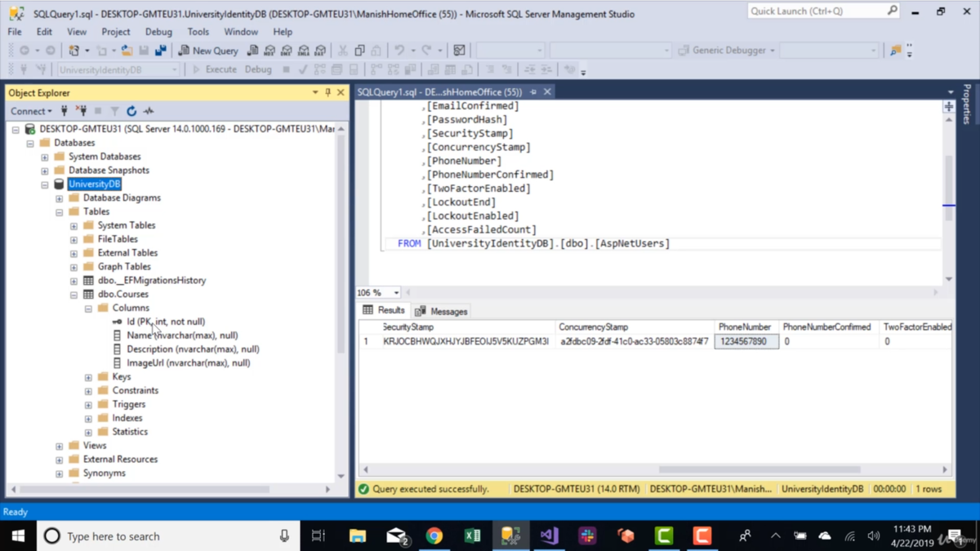Viewport: 980px width, 551px height.
Task: Expand the Indexes folder
Action: [88, 418]
